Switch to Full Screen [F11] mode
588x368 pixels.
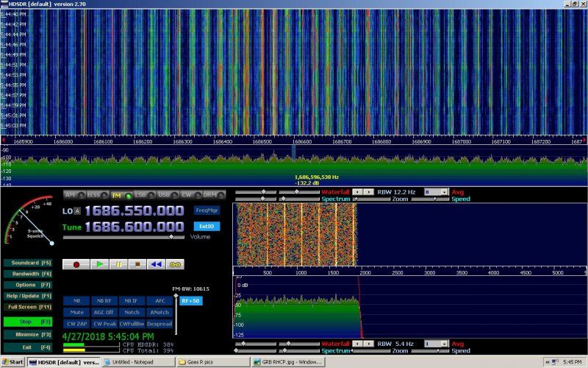click(x=28, y=307)
